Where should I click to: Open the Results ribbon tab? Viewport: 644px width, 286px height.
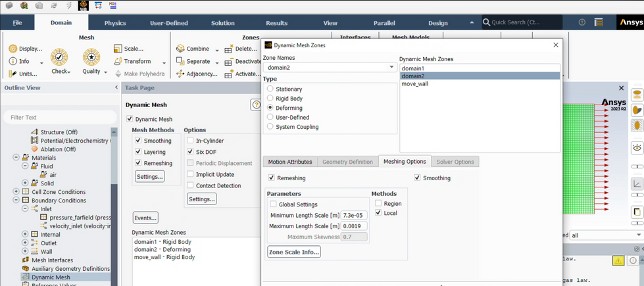click(x=276, y=23)
